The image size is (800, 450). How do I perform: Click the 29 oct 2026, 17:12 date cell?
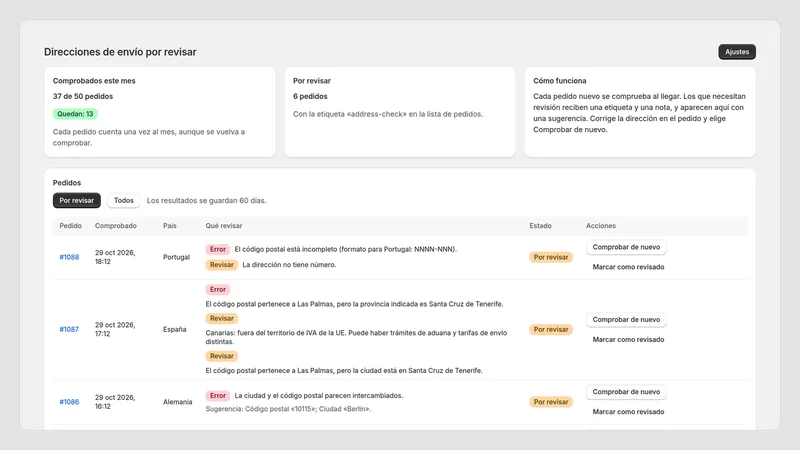click(x=115, y=330)
